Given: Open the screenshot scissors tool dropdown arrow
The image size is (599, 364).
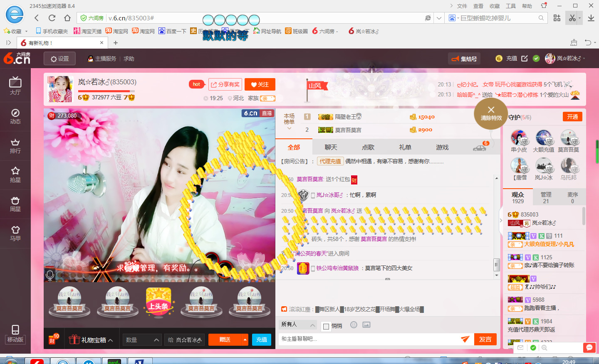Looking at the screenshot, I should pos(580,18).
